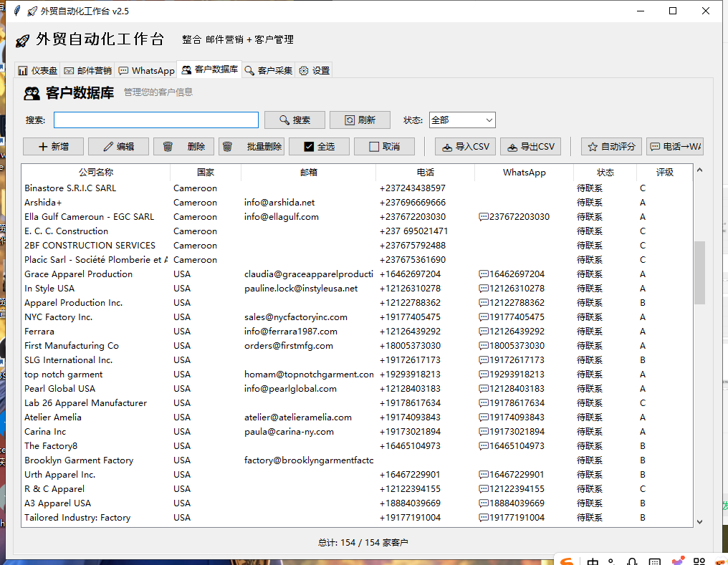Switch to the 邮件营销 tab

pyautogui.click(x=87, y=70)
